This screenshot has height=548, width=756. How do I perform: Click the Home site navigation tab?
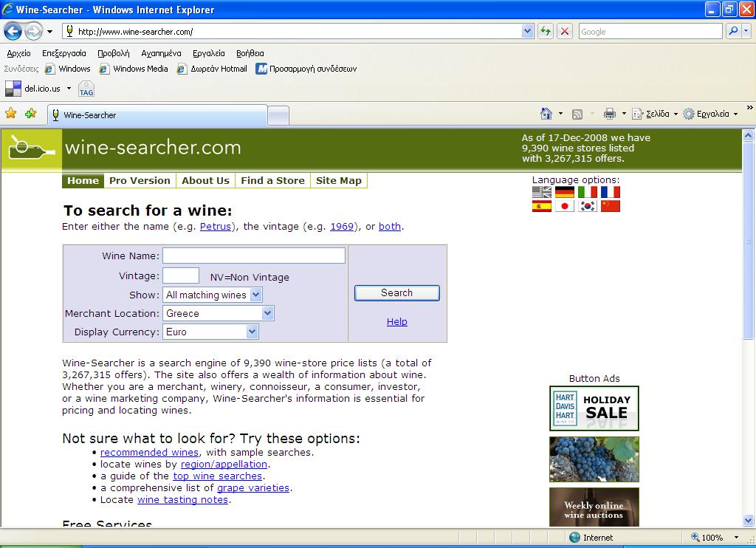click(83, 181)
